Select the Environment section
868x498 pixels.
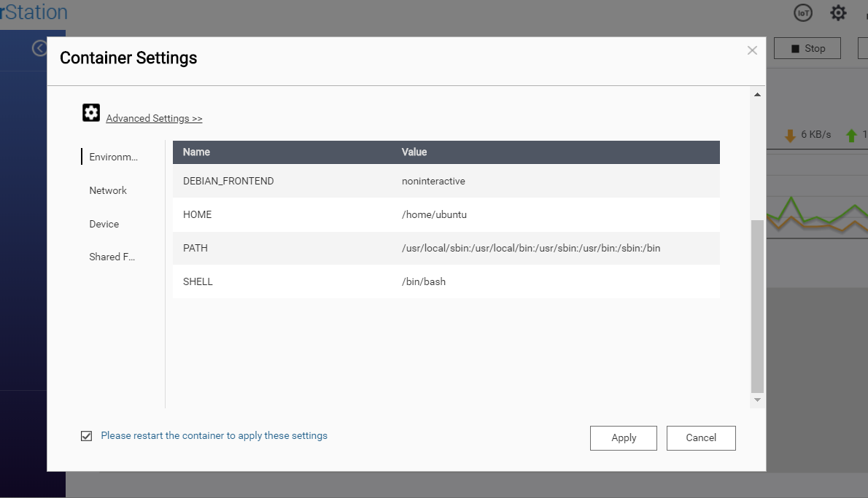tap(113, 157)
